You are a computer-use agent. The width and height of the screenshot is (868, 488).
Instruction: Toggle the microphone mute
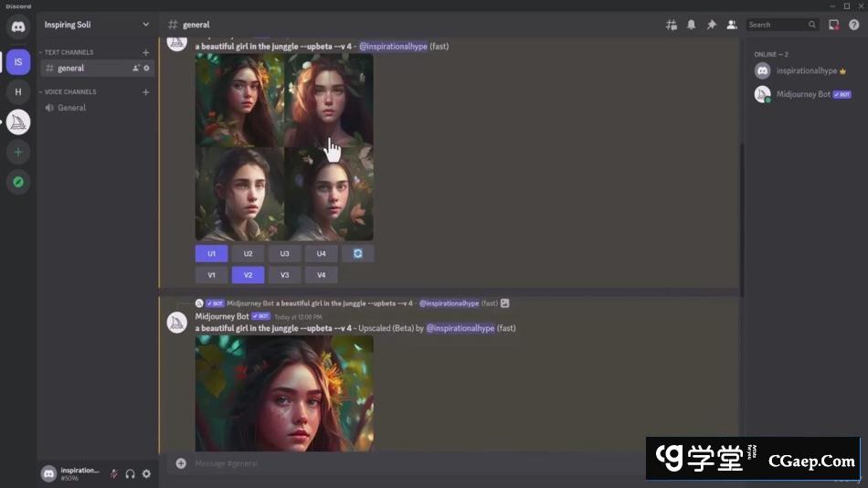click(x=114, y=473)
